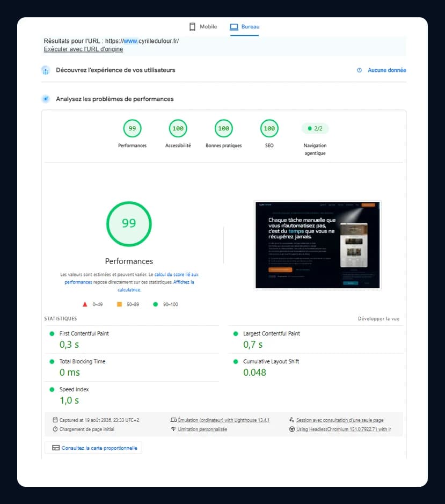Click Captured at 19 août 2026 text
The height and width of the screenshot is (504, 445).
pyautogui.click(x=99, y=420)
